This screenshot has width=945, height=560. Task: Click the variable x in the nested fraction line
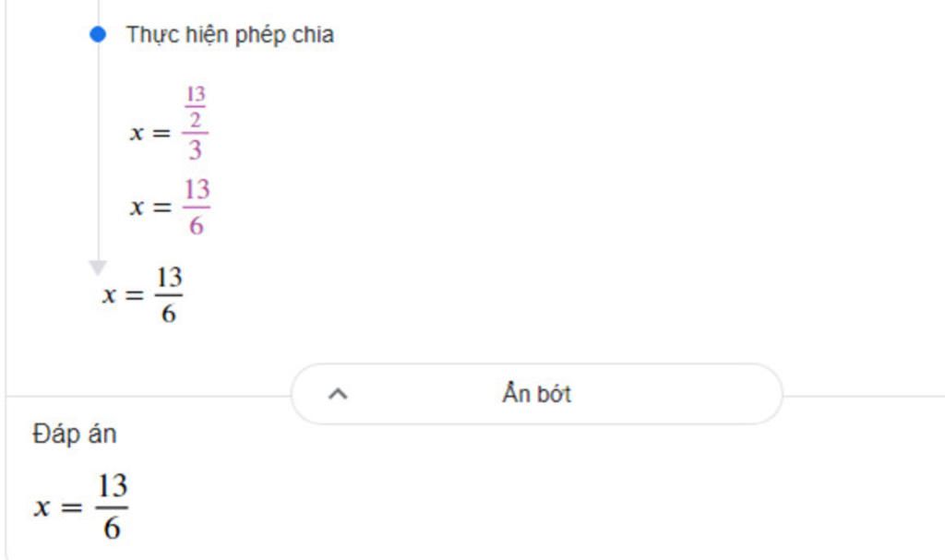[138, 133]
